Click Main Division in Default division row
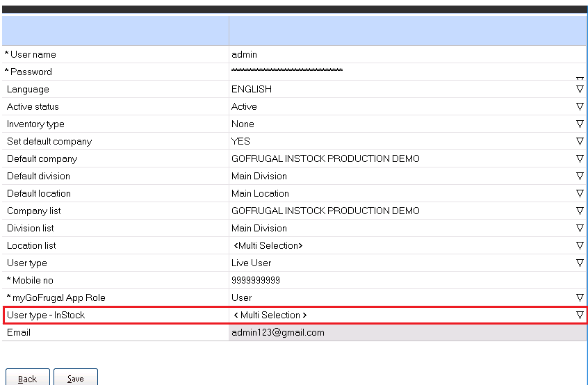 coord(259,176)
